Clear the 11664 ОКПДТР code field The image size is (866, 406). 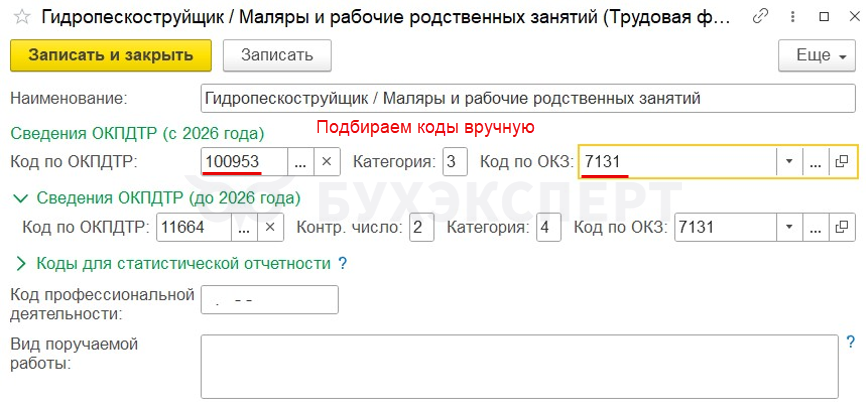[x=270, y=228]
